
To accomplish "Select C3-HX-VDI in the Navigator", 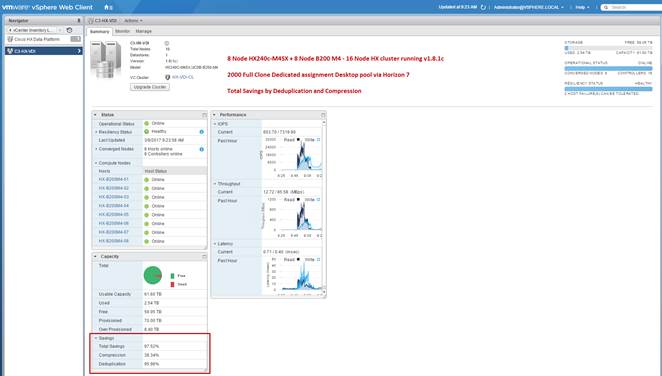I will [43, 51].
